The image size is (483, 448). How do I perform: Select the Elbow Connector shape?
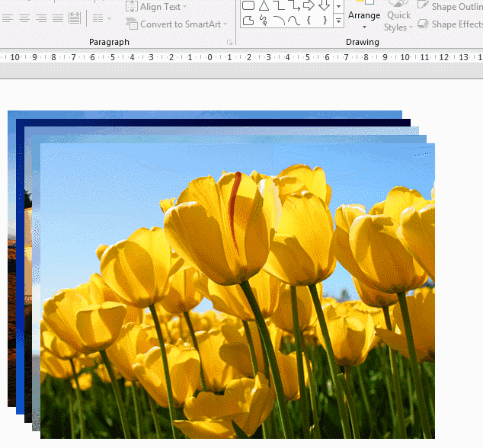click(x=279, y=5)
